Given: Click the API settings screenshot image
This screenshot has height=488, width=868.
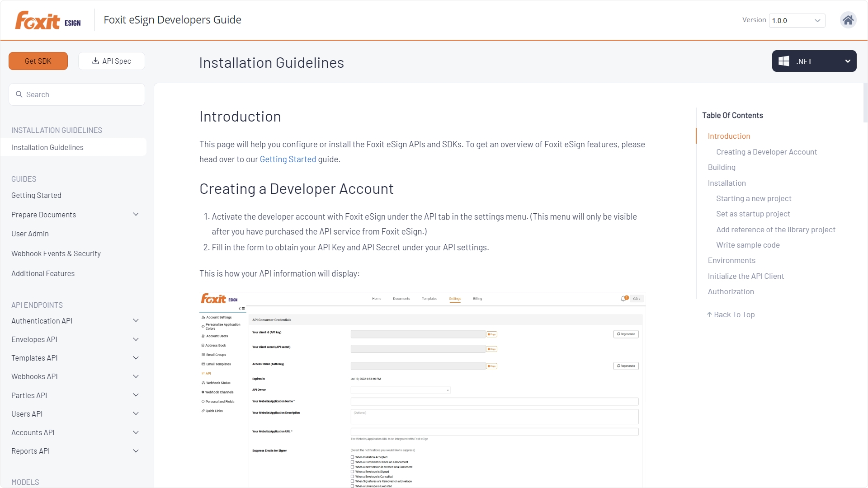Looking at the screenshot, I should pyautogui.click(x=422, y=389).
